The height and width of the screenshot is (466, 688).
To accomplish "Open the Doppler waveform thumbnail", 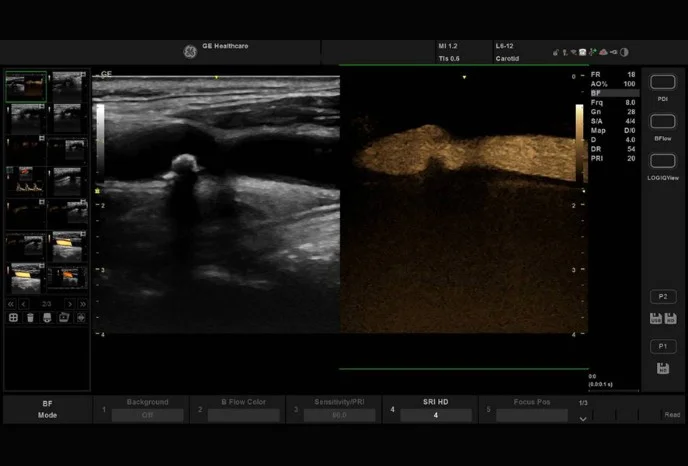I will coord(26,181).
